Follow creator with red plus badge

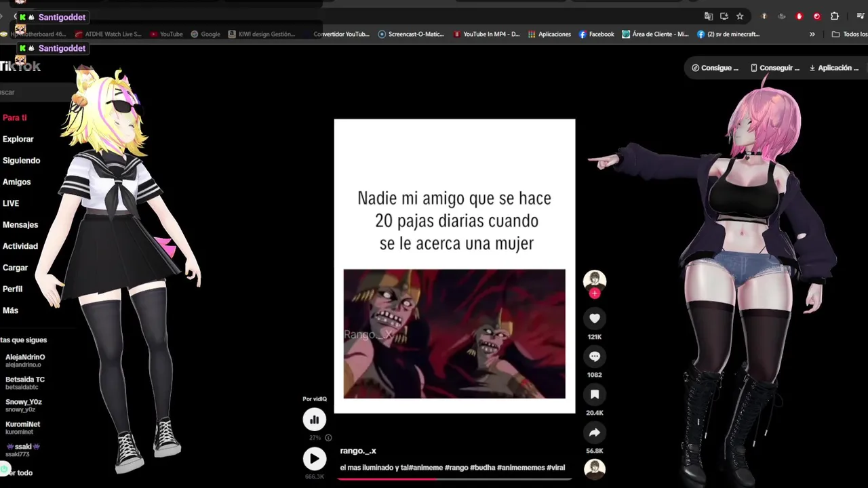(595, 293)
